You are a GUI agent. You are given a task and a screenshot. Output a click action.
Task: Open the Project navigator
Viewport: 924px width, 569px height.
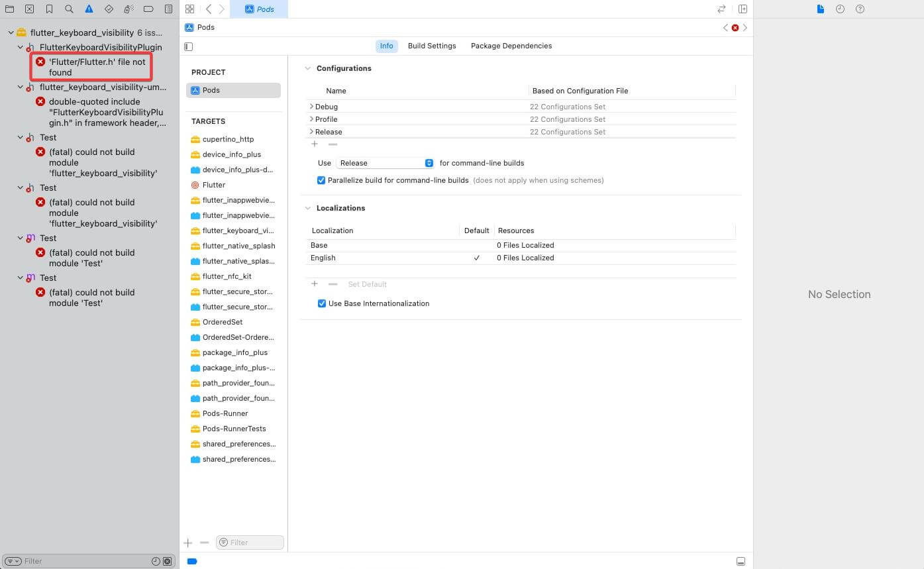9,9
